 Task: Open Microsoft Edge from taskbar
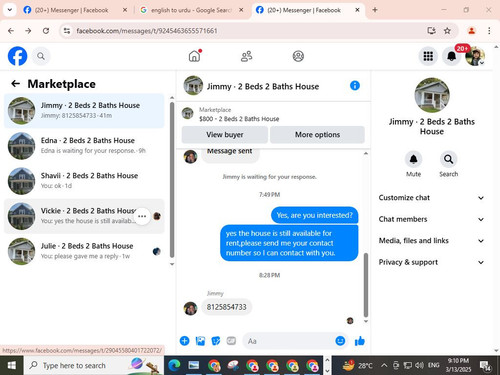(x=174, y=366)
